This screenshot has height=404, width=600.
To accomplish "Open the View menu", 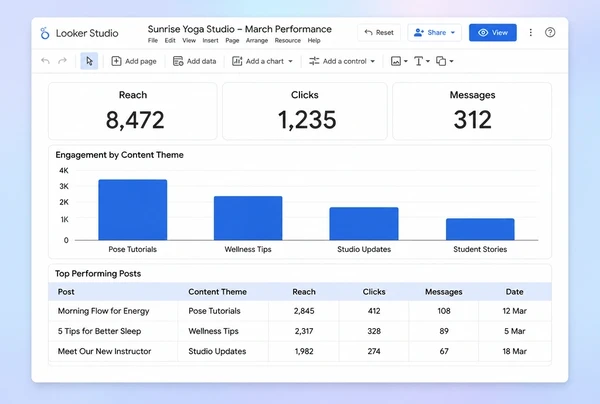I will coord(189,41).
